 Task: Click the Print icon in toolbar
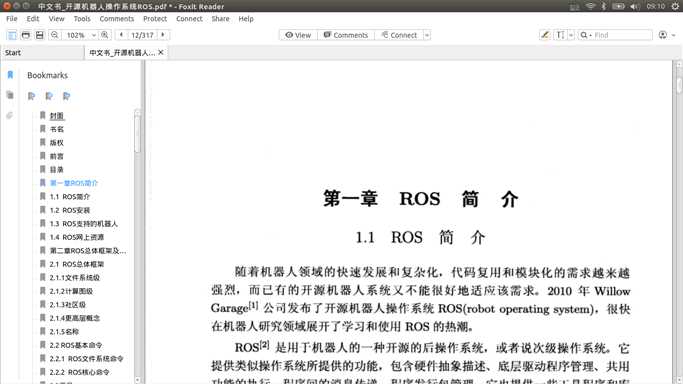click(26, 35)
